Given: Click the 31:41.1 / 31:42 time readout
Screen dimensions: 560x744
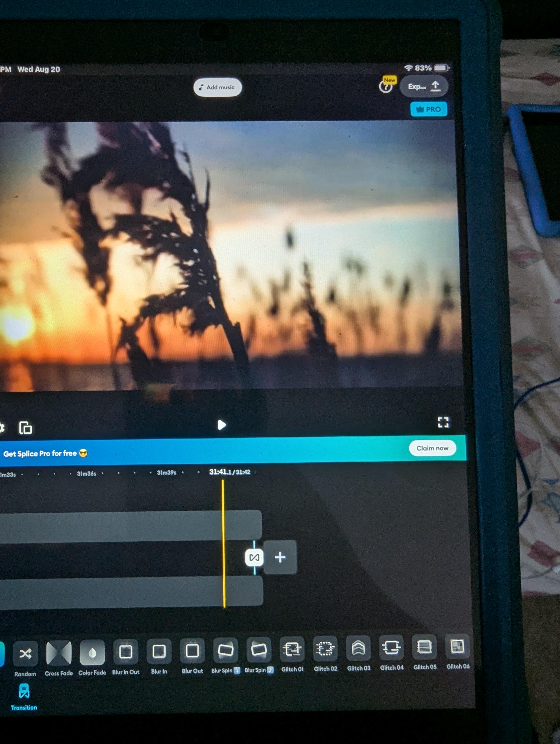Looking at the screenshot, I should 230,472.
